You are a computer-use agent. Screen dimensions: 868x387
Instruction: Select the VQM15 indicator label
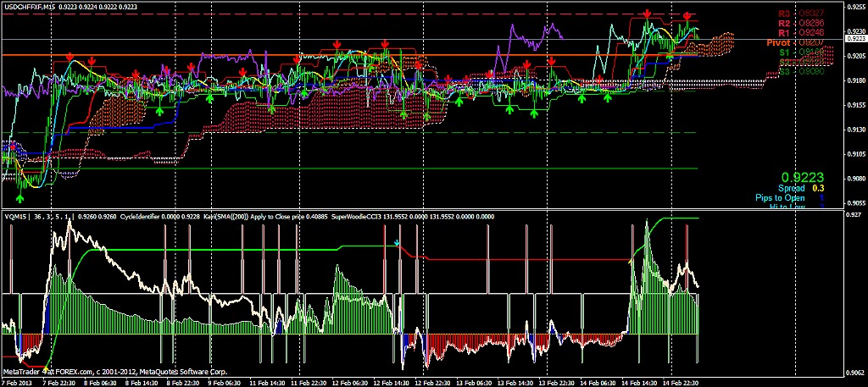tap(16, 216)
